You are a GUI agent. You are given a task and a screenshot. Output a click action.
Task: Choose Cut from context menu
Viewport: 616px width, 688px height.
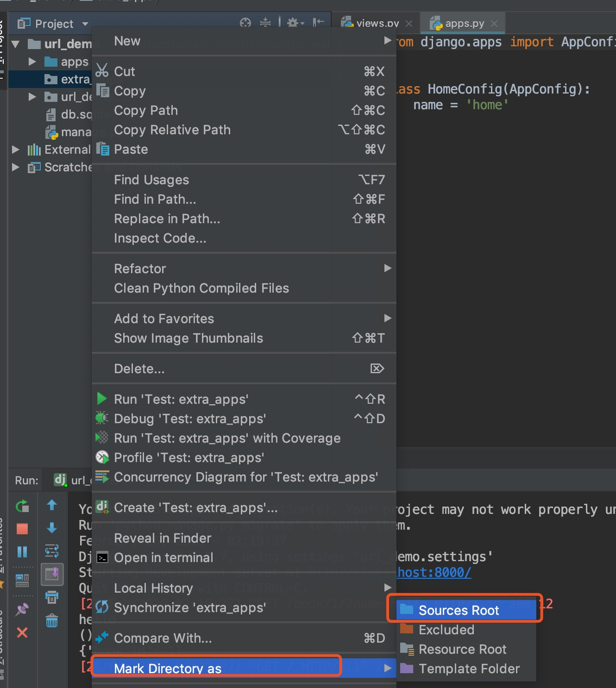tap(244, 71)
